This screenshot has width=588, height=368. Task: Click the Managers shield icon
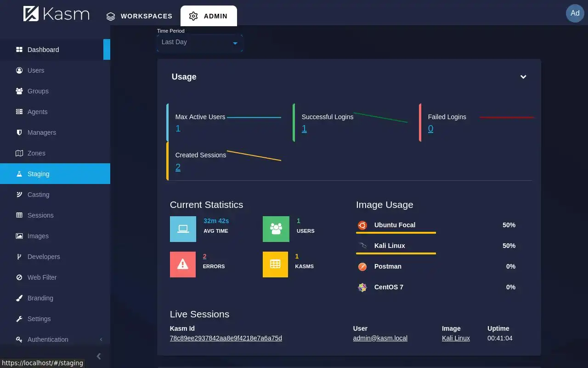point(19,132)
